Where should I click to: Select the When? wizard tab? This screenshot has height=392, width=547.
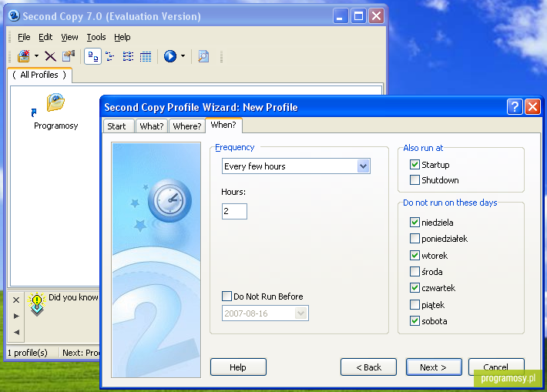(223, 125)
